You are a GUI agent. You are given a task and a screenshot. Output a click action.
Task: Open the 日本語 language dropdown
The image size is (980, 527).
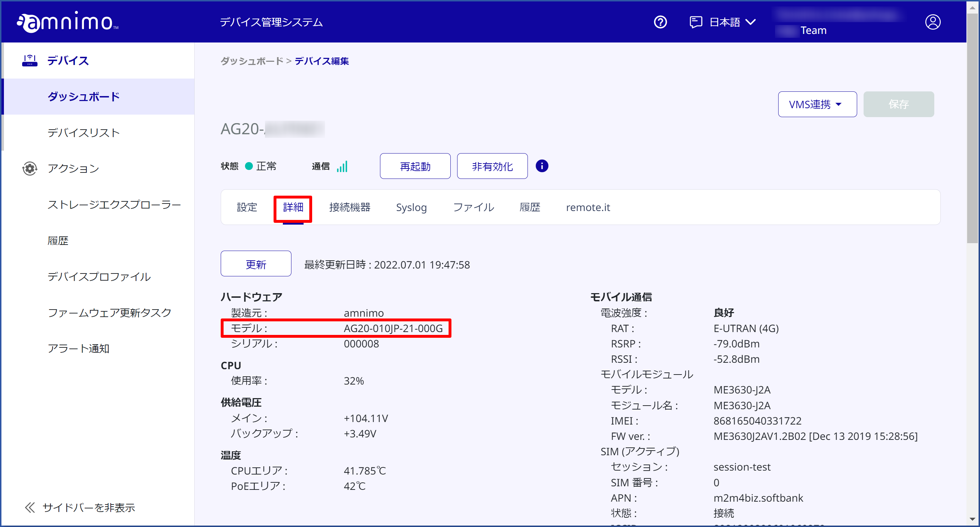coord(732,22)
